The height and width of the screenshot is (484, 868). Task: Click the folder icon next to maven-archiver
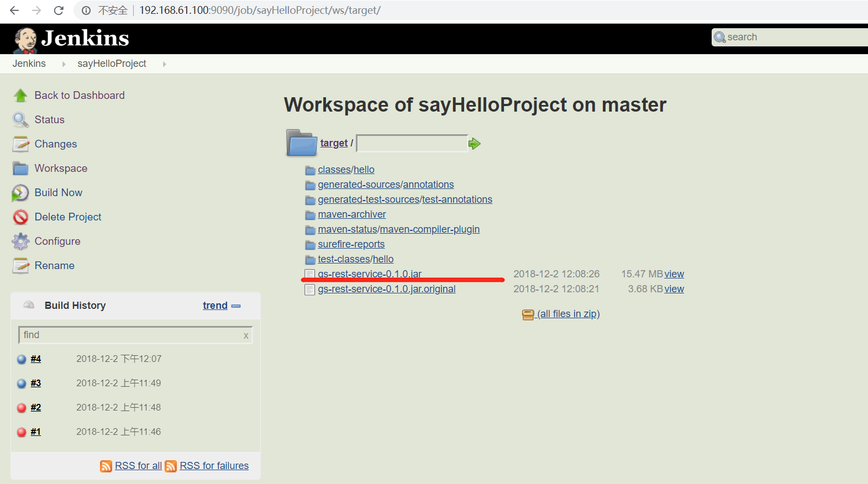311,215
